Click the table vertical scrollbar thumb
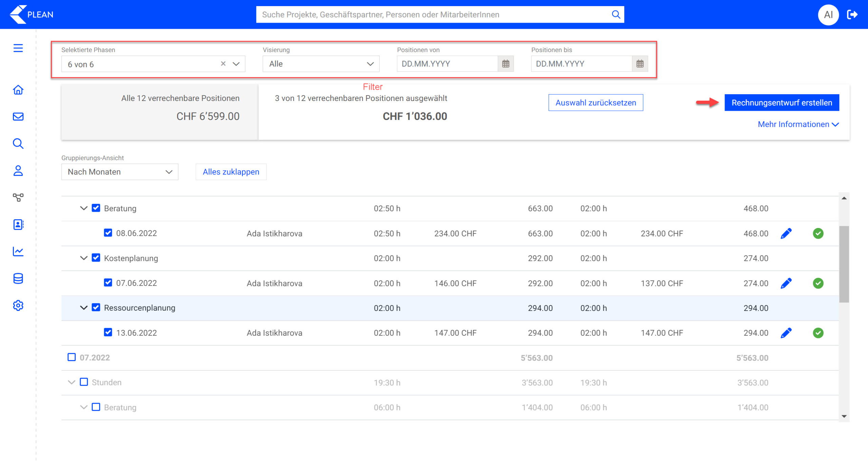 click(844, 264)
